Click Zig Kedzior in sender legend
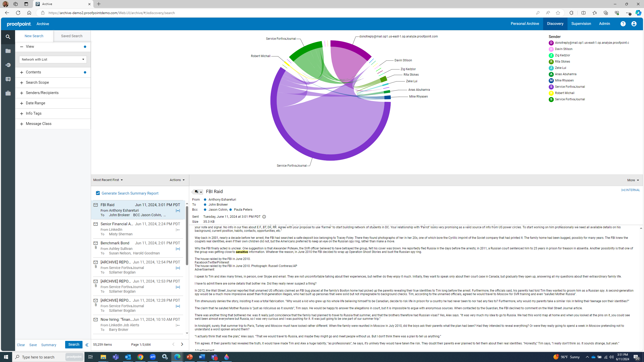 point(562,55)
